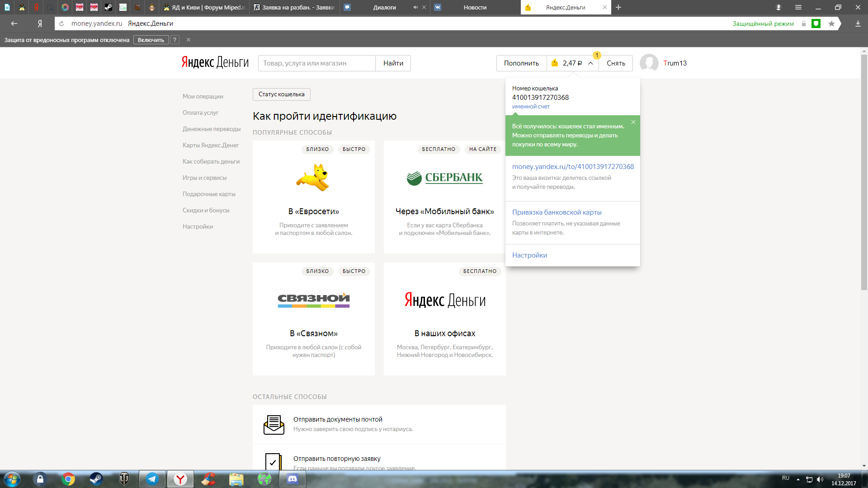Open the Steam pinned tab

[x=108, y=7]
